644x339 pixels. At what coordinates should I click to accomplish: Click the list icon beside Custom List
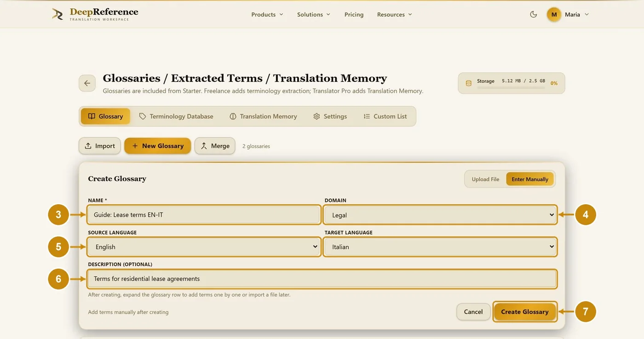tap(367, 116)
